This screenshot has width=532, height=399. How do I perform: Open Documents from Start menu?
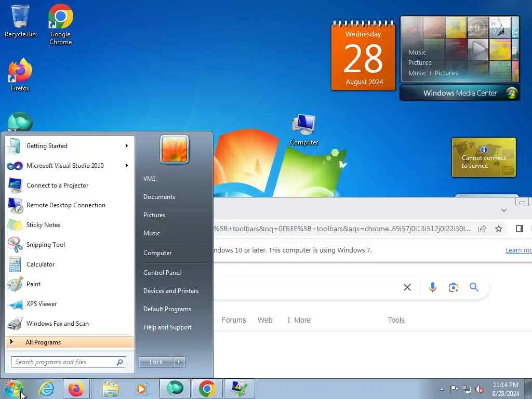159,197
